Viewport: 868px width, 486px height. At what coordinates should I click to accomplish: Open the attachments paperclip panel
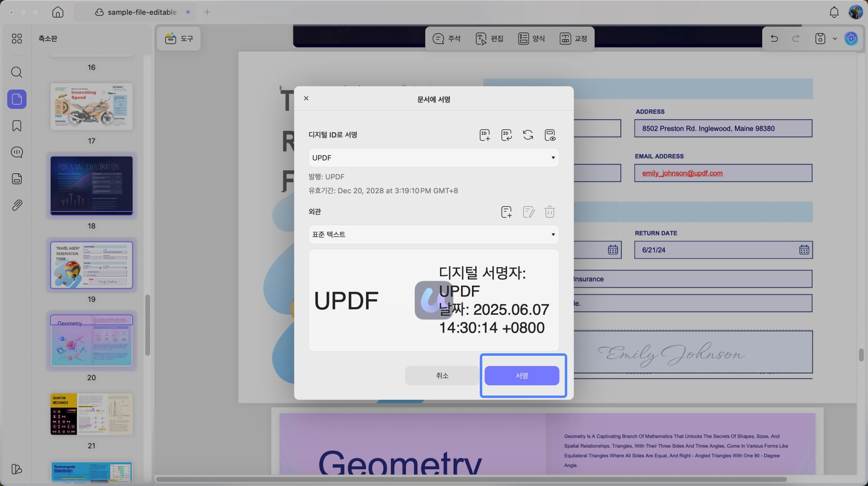(x=17, y=205)
